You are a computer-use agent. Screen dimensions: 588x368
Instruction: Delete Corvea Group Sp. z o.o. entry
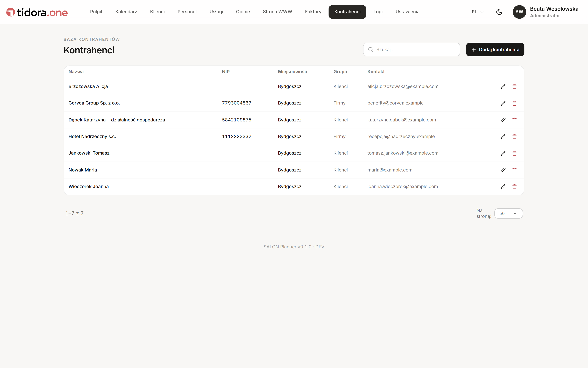(x=514, y=103)
